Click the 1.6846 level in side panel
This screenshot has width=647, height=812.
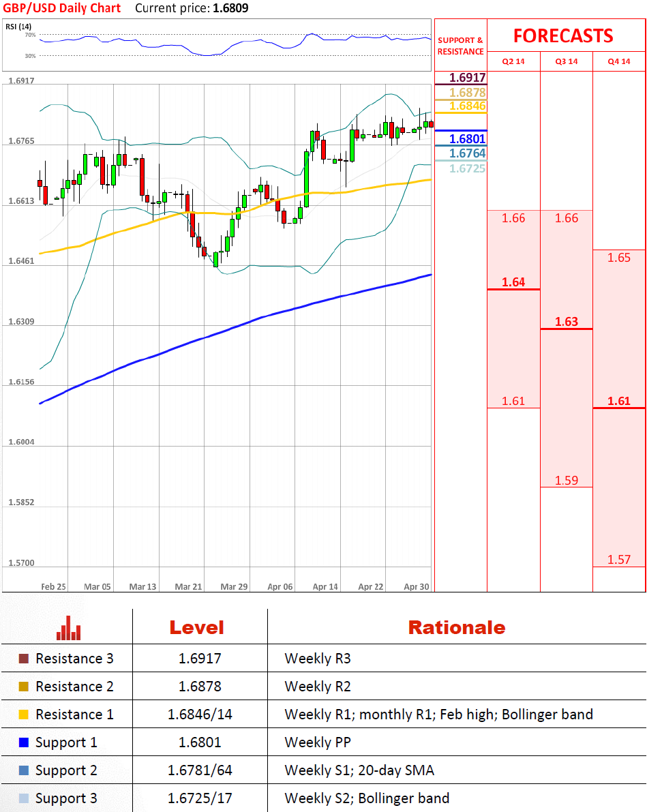pos(467,106)
